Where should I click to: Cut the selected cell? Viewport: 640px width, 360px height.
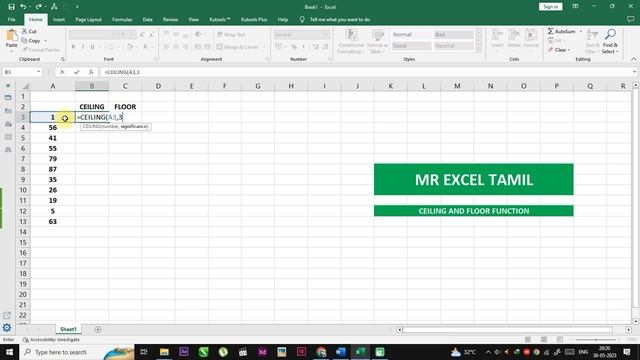(x=29, y=31)
